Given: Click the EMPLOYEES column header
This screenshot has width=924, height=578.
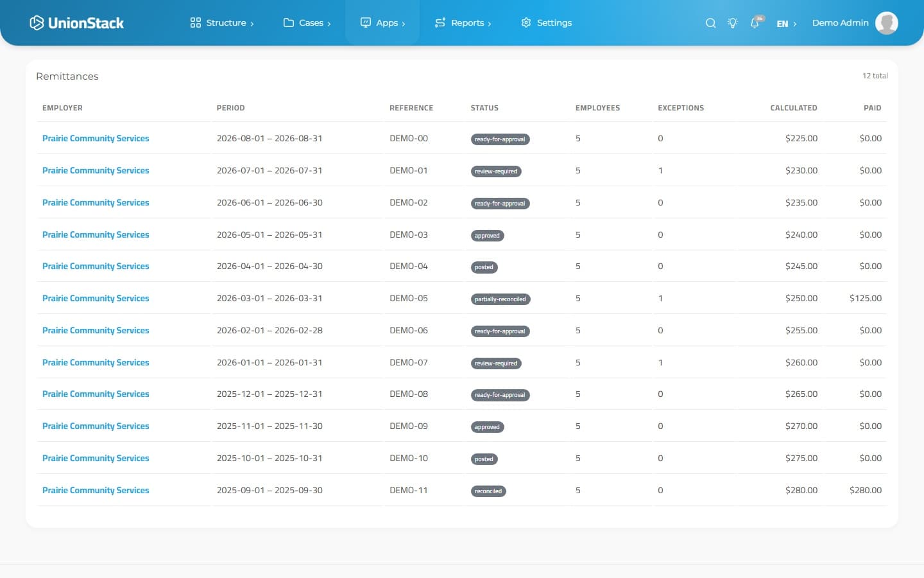Looking at the screenshot, I should click(597, 108).
